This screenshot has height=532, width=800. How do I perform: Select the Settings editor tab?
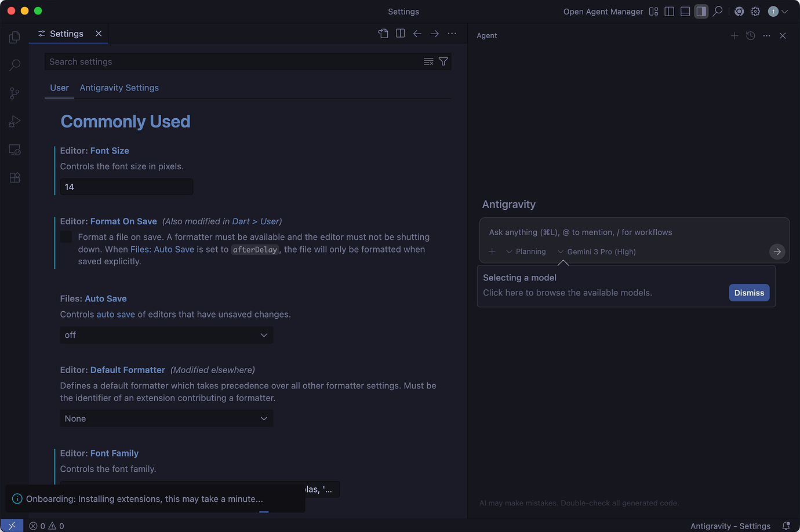[x=69, y=34]
